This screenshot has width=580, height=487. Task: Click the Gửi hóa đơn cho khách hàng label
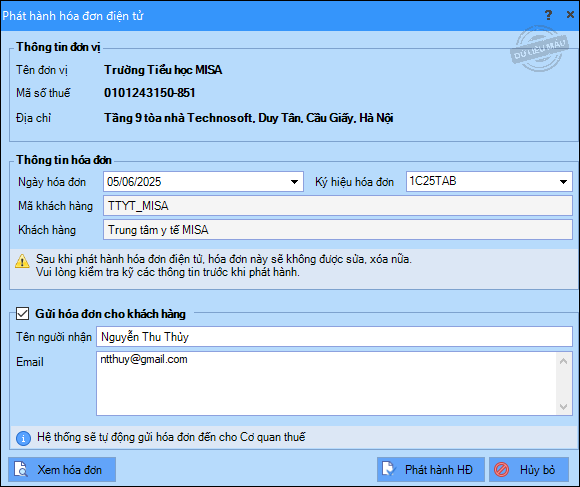[x=110, y=314]
